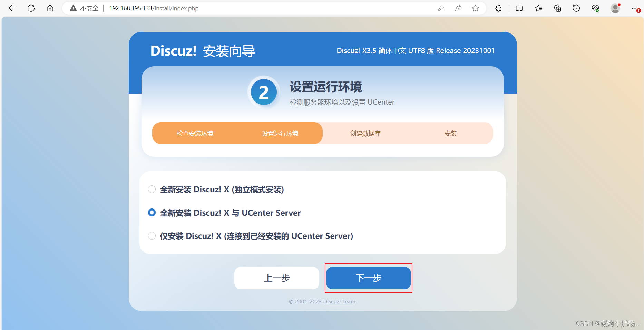Add page to favorites with star icon
This screenshot has height=330, width=644.
click(x=476, y=8)
